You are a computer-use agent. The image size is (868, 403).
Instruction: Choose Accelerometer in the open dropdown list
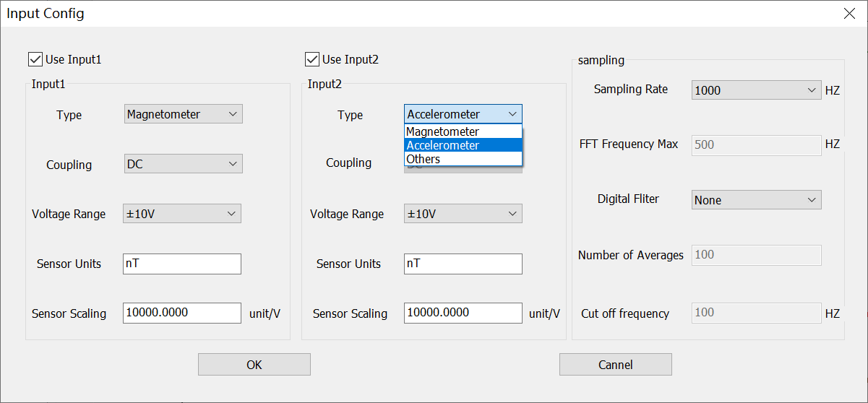[463, 145]
